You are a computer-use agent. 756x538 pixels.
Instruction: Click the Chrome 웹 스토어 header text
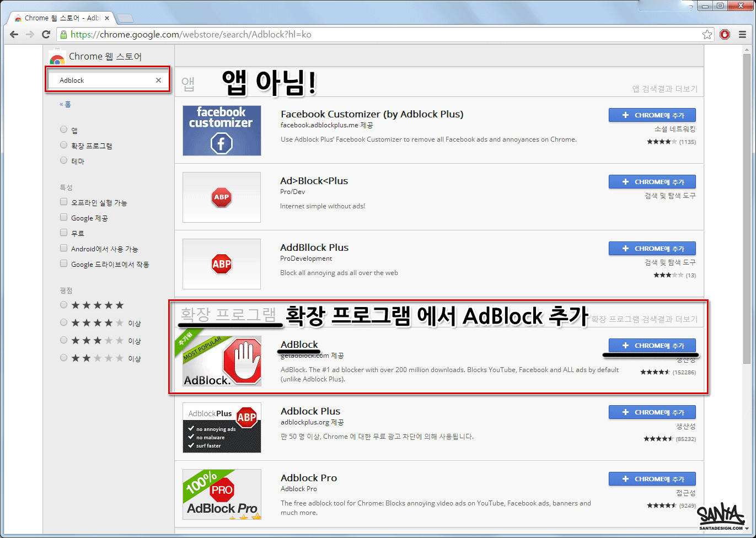(105, 57)
